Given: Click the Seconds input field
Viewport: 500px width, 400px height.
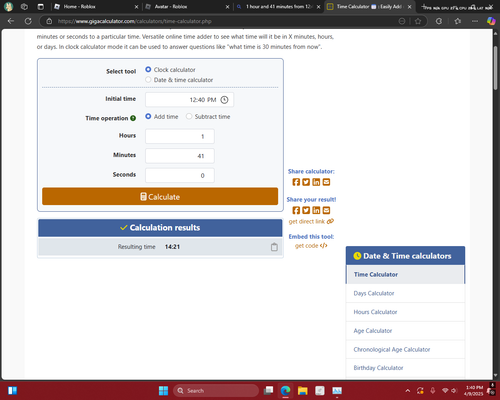Looking at the screenshot, I should (180, 175).
